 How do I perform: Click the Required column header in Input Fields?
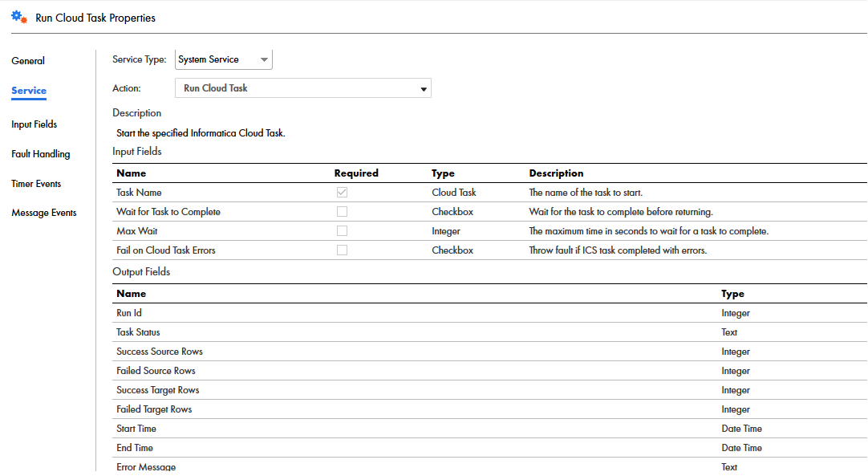(x=356, y=173)
